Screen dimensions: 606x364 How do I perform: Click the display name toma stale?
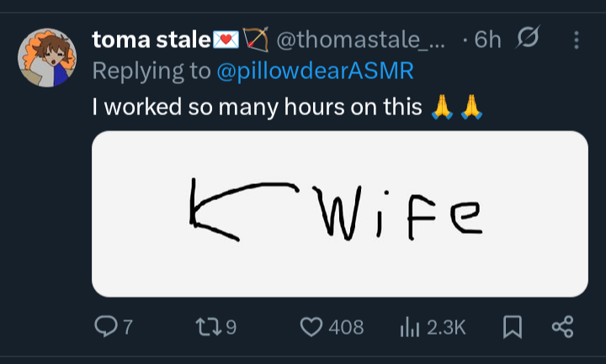(x=151, y=40)
